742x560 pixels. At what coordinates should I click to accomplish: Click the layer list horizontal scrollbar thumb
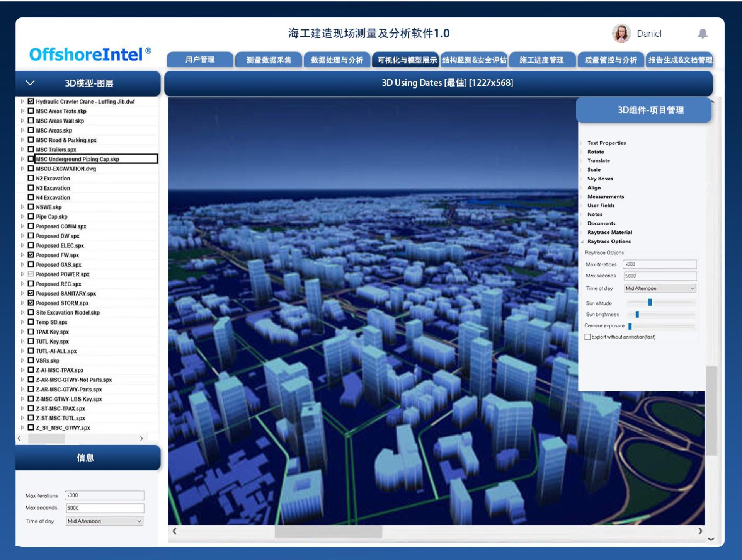46,438
